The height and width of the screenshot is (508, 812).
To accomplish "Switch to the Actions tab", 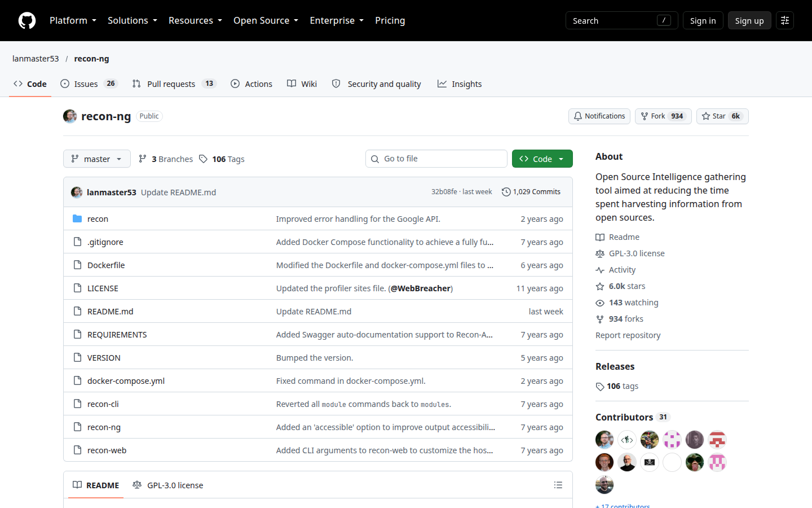I will (x=251, y=84).
